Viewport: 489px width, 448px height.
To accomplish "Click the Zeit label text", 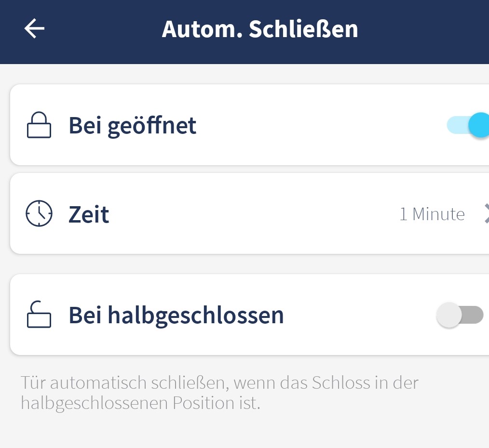I will coord(89,214).
